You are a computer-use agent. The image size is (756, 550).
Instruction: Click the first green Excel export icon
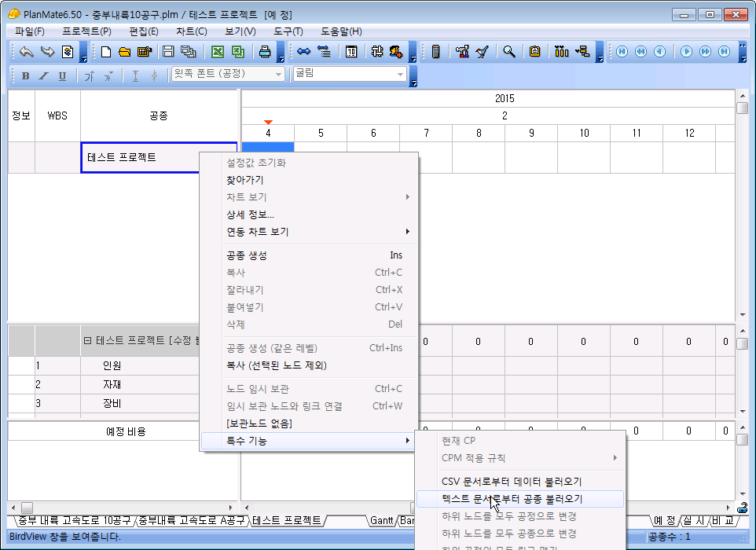tap(217, 52)
